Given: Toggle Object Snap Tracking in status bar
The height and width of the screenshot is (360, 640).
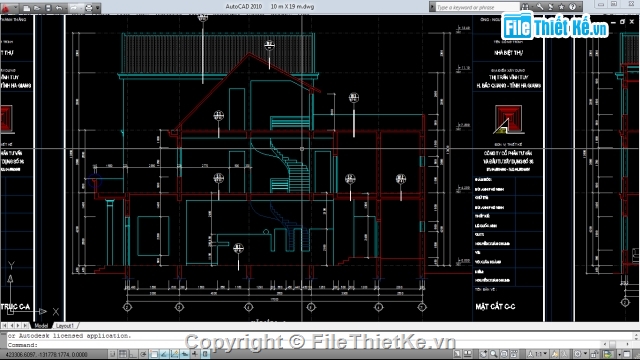Looking at the screenshot, I should (164, 354).
